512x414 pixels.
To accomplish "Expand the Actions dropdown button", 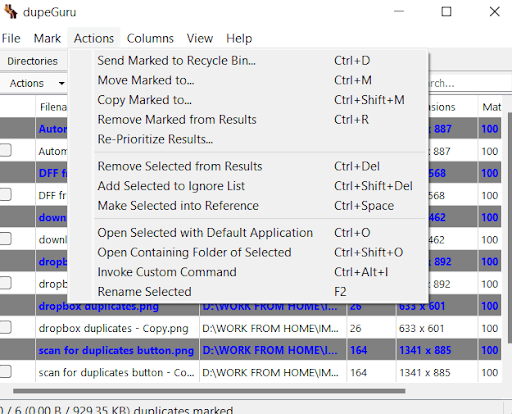I will click(x=34, y=83).
